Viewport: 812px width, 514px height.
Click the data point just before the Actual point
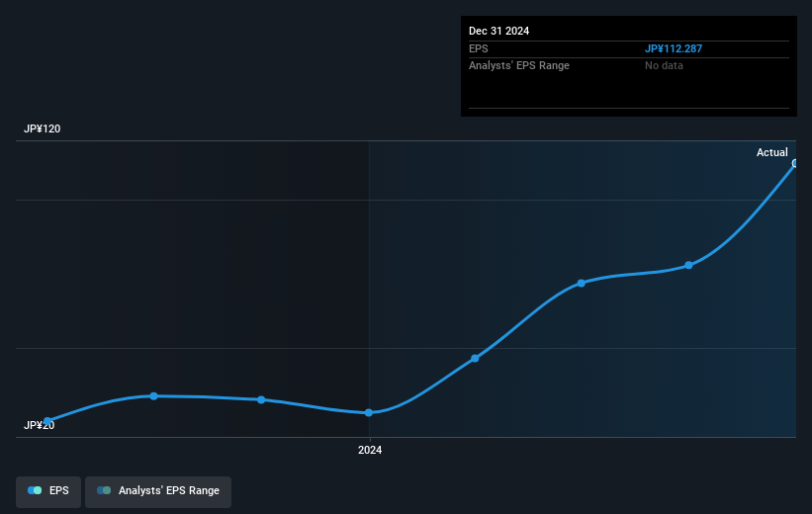688,265
